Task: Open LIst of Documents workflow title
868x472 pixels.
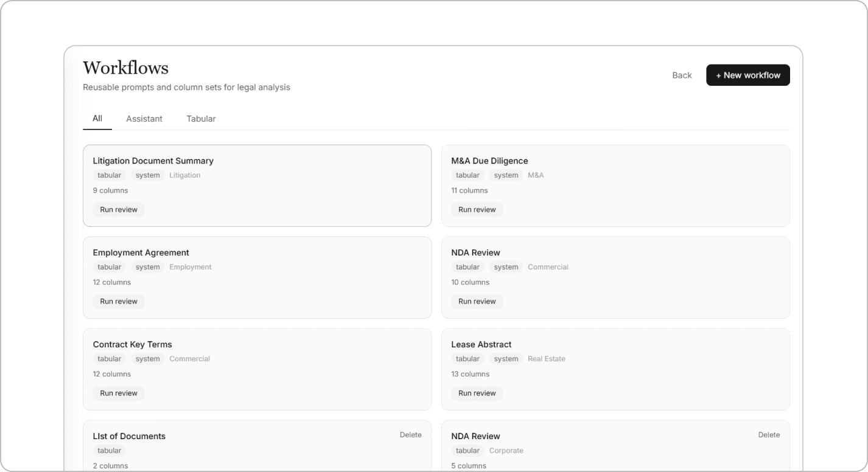Action: 129,437
